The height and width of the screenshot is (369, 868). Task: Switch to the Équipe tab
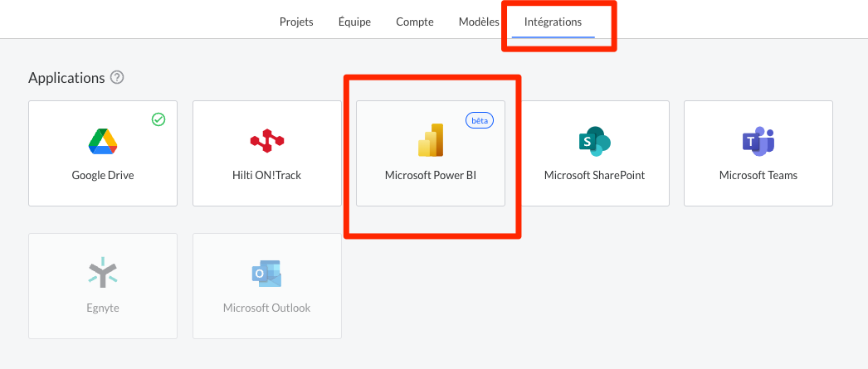[354, 22]
